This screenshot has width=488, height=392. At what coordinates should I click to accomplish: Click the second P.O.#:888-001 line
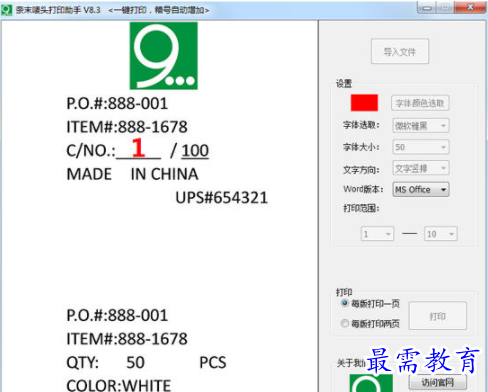(117, 316)
